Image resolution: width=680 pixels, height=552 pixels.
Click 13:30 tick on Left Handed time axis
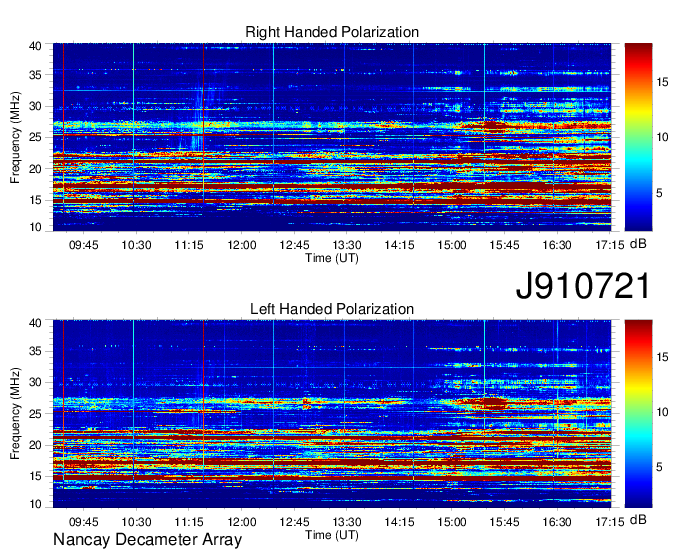tap(347, 522)
